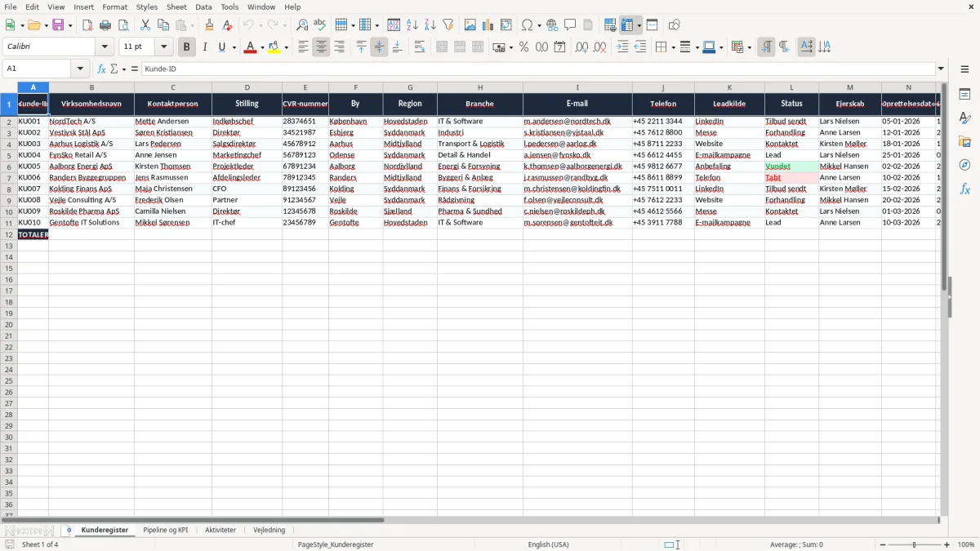Open Freeze Rows and Columns dropdown arrow
The image size is (980, 551).
tap(639, 25)
